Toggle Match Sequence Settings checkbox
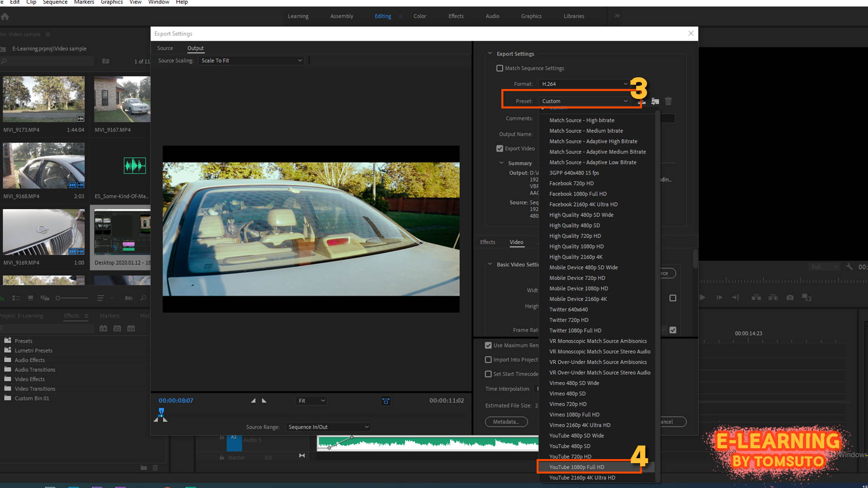868x488 pixels. (500, 68)
